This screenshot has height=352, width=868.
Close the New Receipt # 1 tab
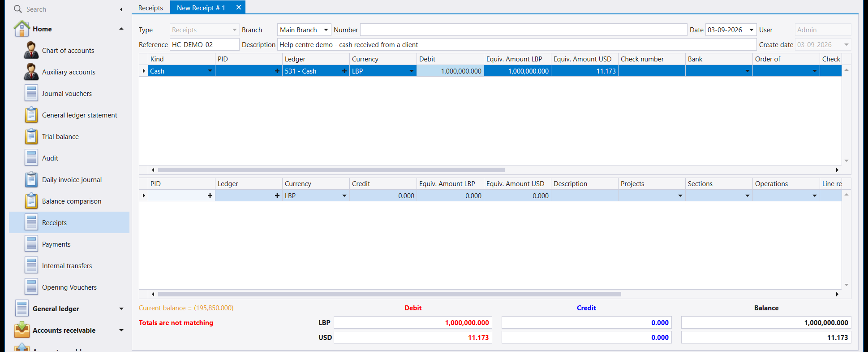point(239,7)
